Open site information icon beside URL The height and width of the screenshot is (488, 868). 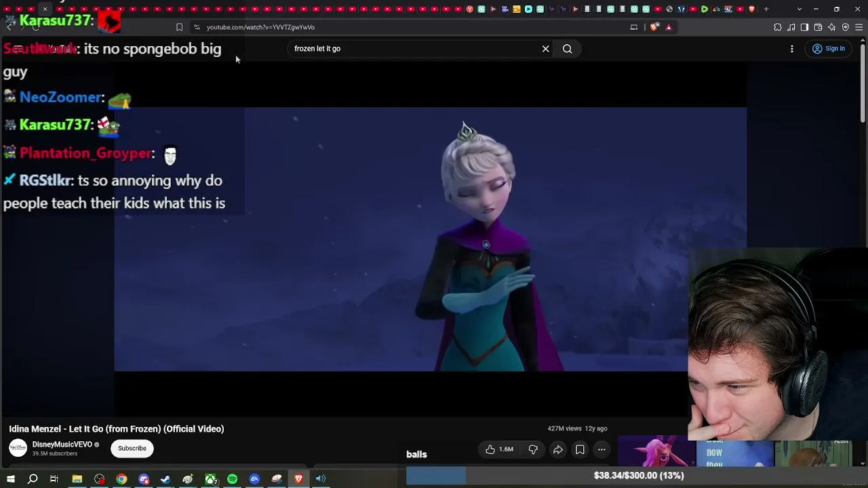coord(197,27)
